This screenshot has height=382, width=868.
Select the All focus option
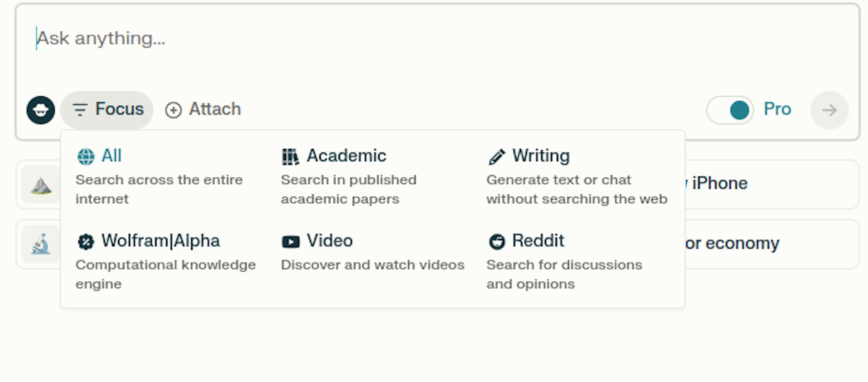111,156
